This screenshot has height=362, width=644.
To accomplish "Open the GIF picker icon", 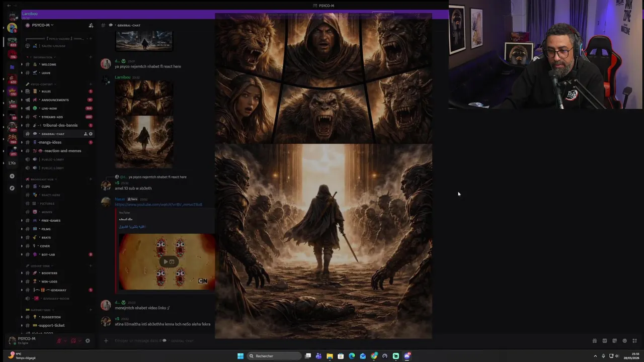I will [605, 341].
